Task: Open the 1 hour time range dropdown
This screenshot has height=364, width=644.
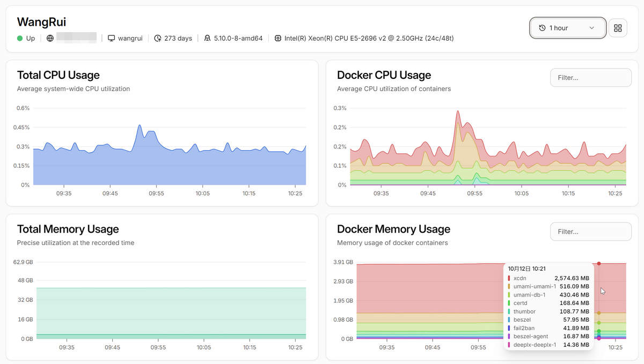Action: coord(568,28)
